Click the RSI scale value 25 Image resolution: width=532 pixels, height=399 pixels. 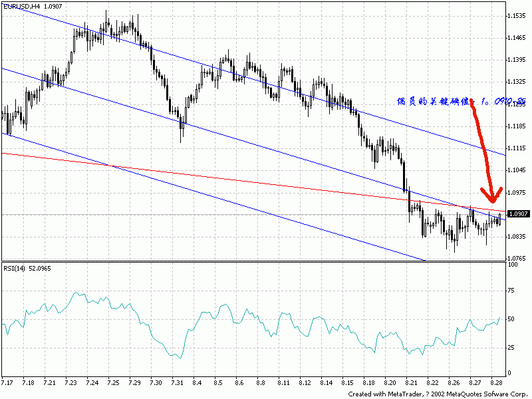511,348
